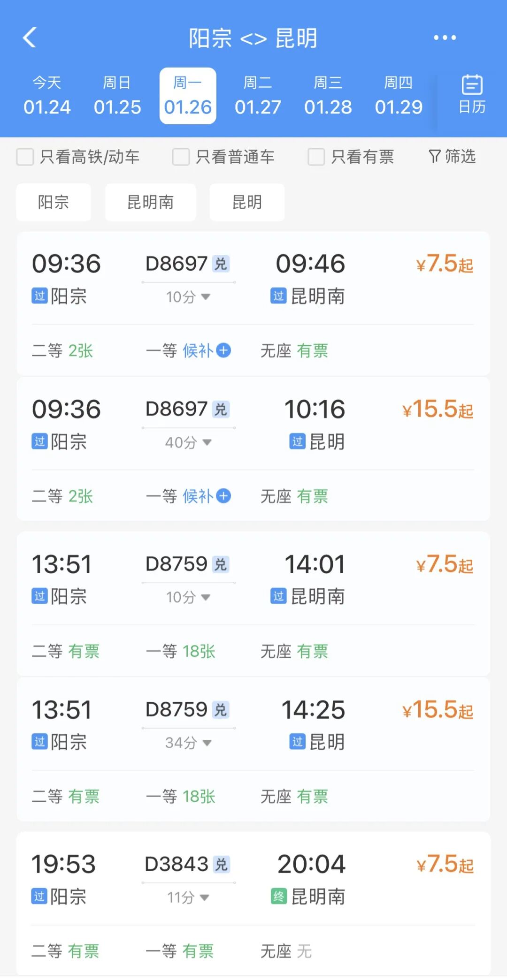
Task: Tap 候补 plus icon on 09:46 train
Action: click(x=223, y=350)
